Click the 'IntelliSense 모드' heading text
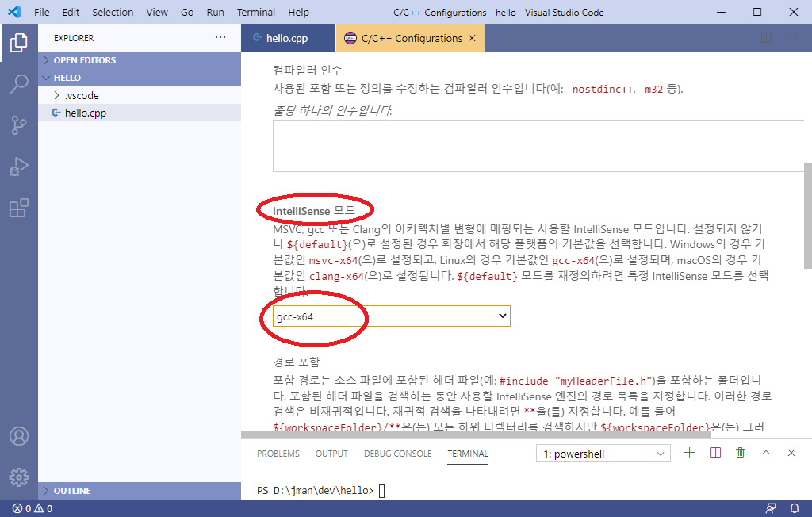 tap(314, 211)
